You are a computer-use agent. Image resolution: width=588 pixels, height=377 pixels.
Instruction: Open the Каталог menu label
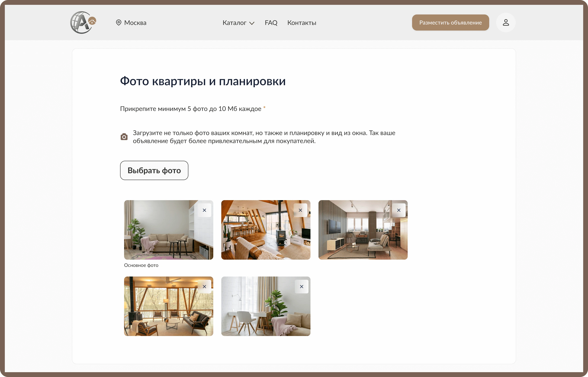pyautogui.click(x=234, y=23)
